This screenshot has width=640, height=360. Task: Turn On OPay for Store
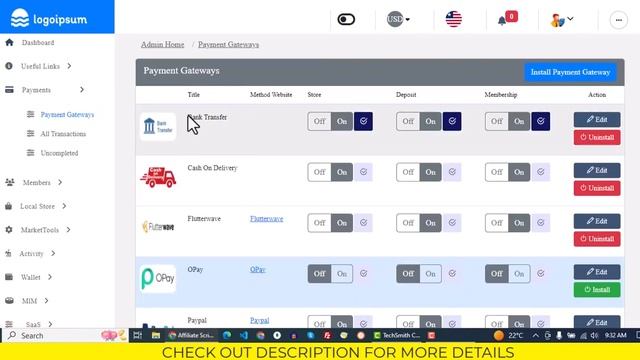342,273
